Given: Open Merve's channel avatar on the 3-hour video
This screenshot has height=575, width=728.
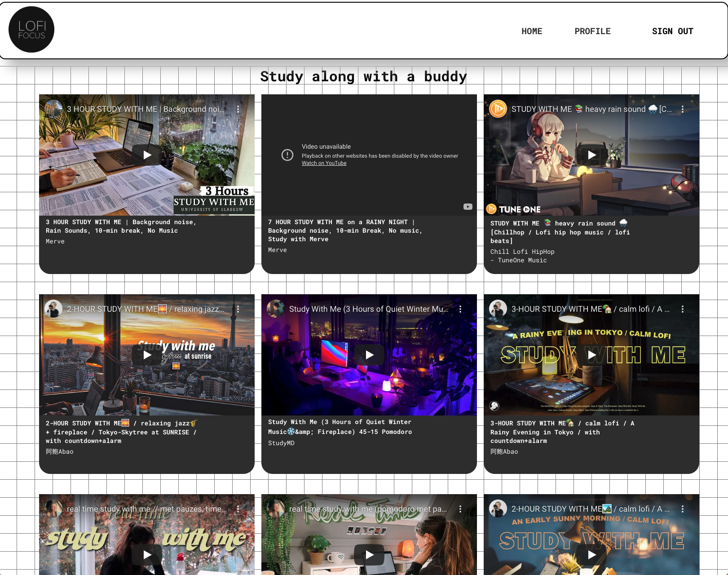Looking at the screenshot, I should tap(53, 109).
